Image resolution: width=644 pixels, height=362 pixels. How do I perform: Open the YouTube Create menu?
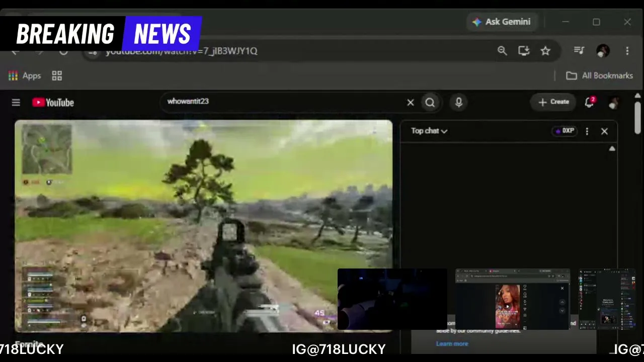553,102
